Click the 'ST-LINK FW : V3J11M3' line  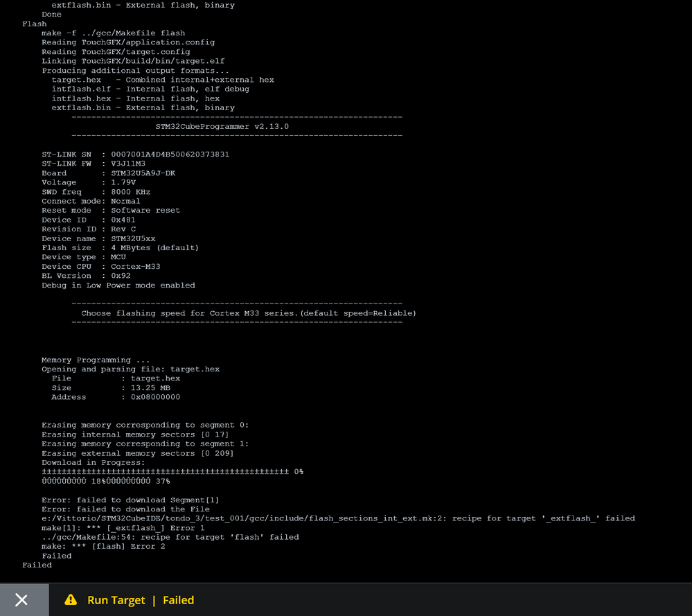coord(94,164)
